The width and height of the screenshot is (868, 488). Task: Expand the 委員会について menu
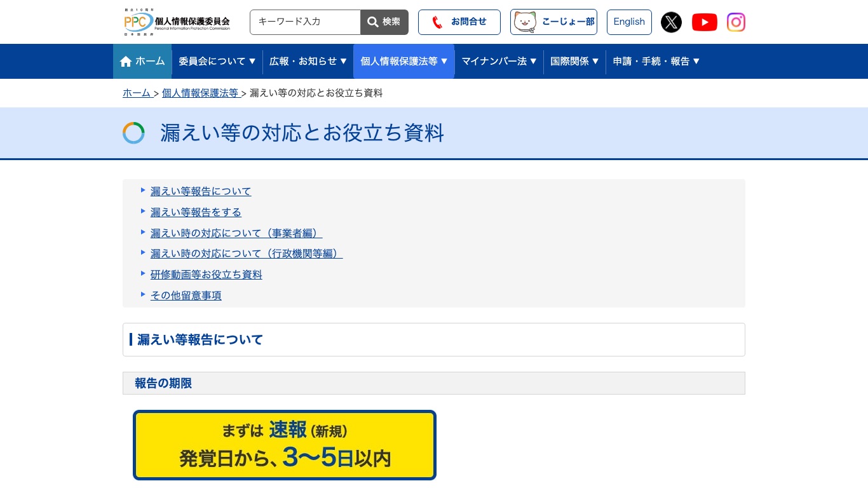point(217,61)
